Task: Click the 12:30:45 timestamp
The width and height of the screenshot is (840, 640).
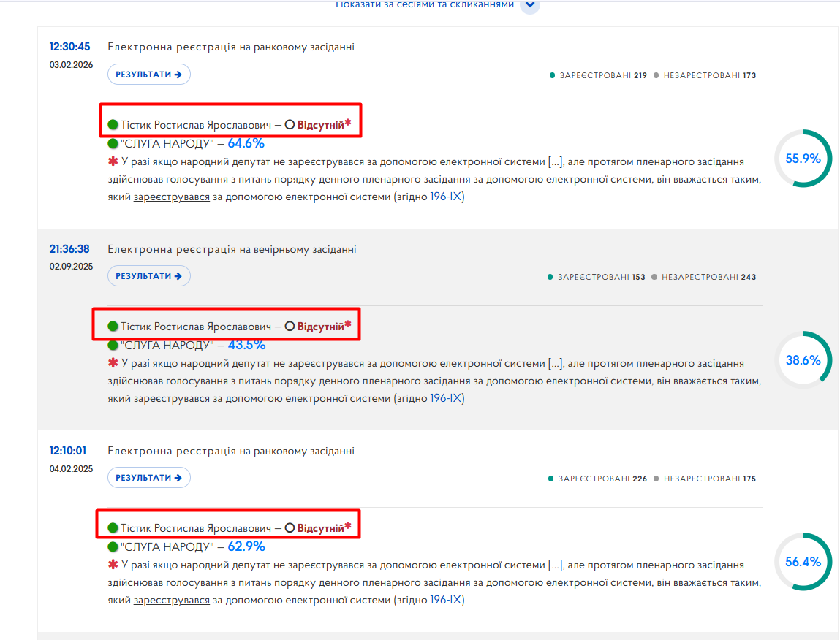Action: (x=69, y=47)
